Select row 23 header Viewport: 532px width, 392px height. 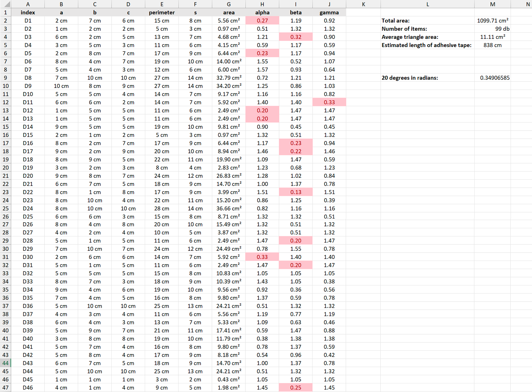coord(5,192)
